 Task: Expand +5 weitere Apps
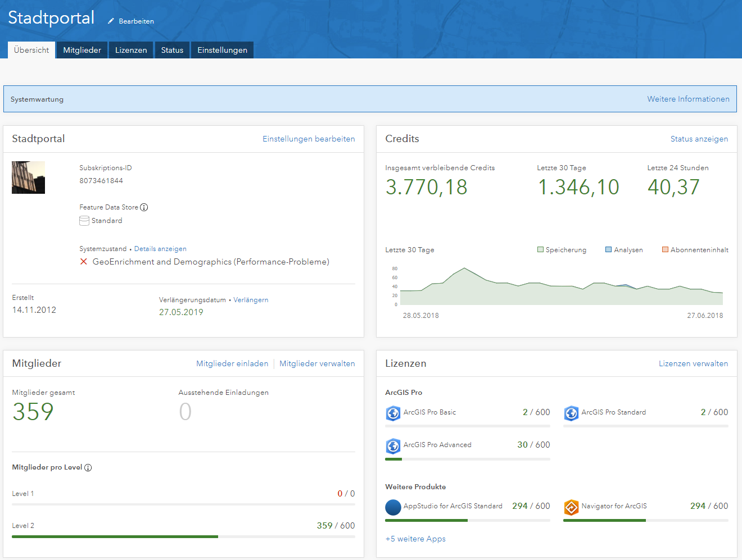[415, 539]
